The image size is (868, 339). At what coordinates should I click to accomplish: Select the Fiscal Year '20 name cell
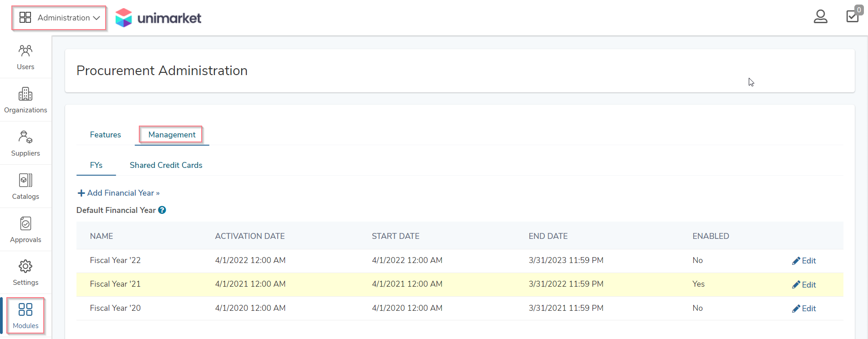[x=115, y=308]
